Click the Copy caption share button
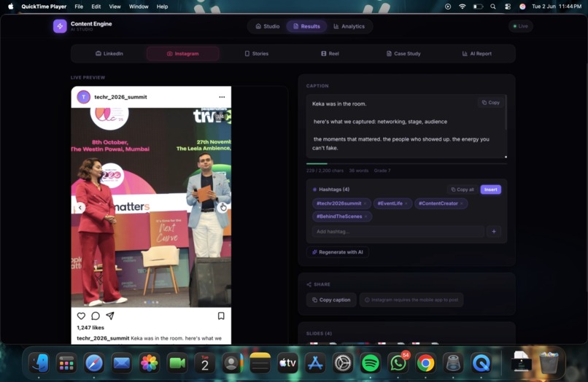The image size is (588, 382). click(331, 300)
